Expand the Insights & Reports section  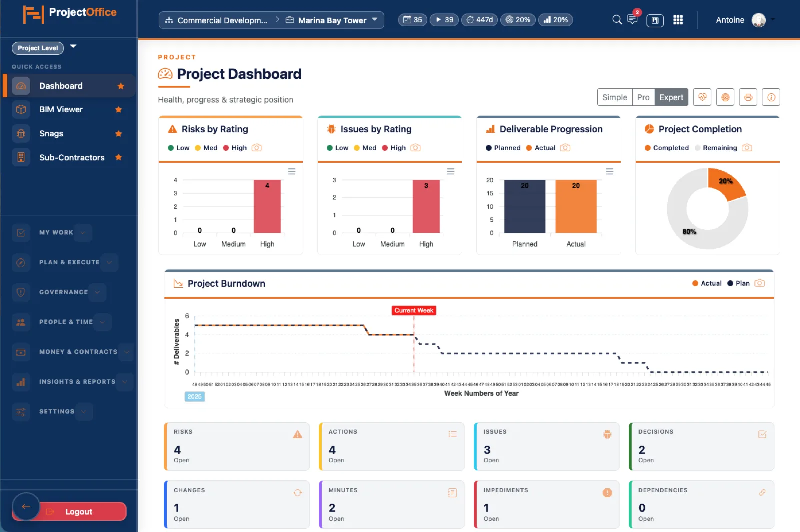pyautogui.click(x=125, y=382)
